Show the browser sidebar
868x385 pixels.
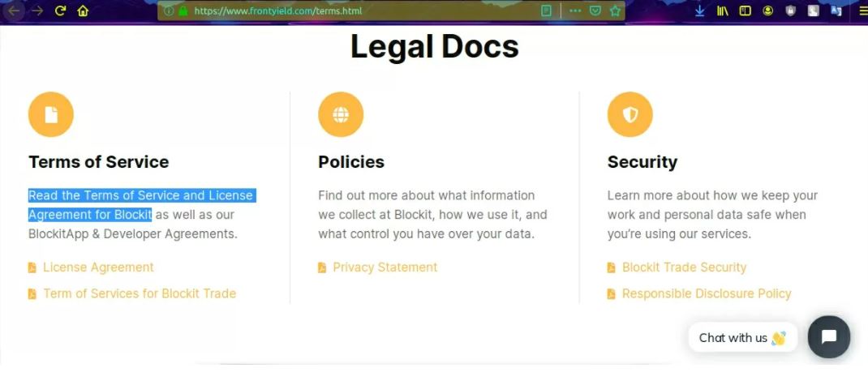745,11
